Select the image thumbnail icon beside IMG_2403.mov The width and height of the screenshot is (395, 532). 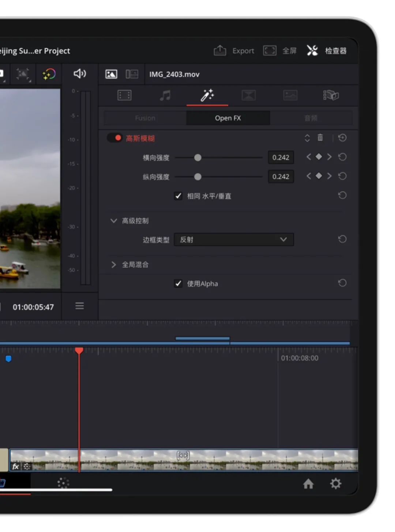[x=111, y=74]
